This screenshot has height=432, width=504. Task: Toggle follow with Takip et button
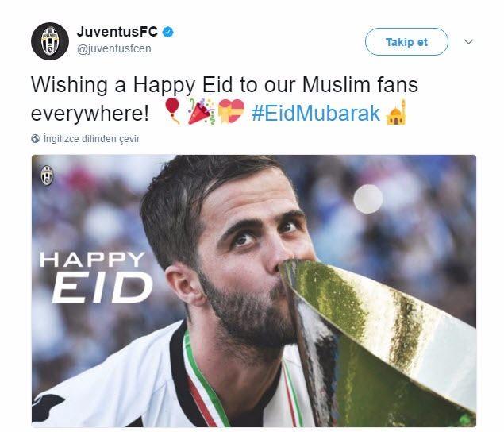[406, 42]
